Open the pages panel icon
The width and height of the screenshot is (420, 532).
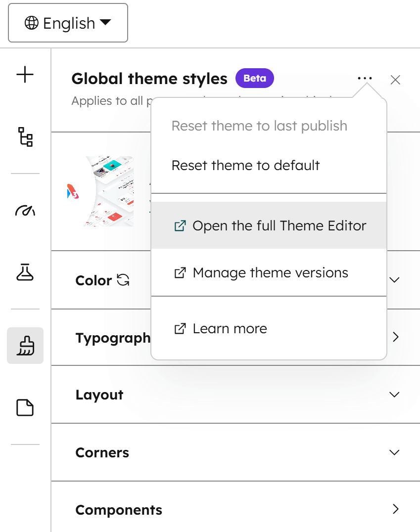pos(25,406)
